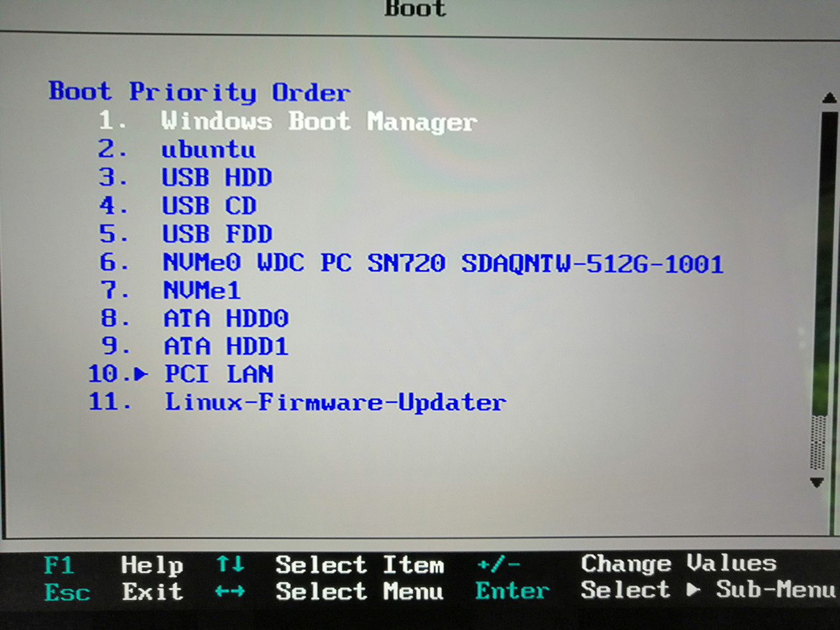
Task: Select Linux-Firmware-Updater boot entry
Action: [335, 402]
